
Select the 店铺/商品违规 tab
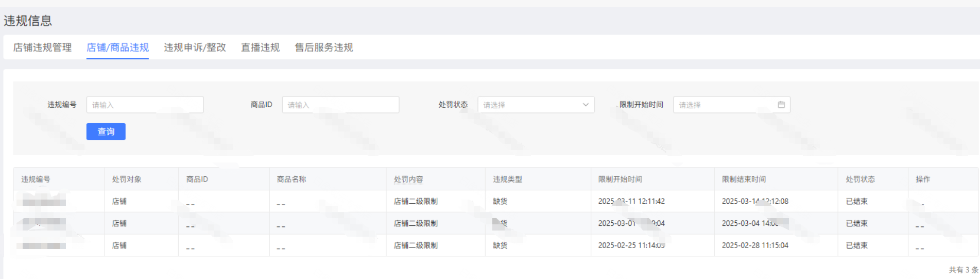click(117, 47)
